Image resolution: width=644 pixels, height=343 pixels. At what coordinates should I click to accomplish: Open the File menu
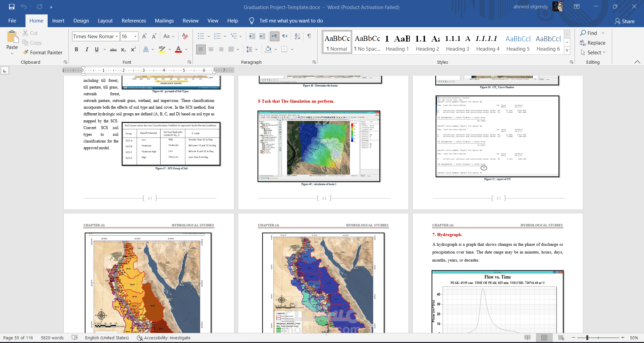[x=12, y=21]
